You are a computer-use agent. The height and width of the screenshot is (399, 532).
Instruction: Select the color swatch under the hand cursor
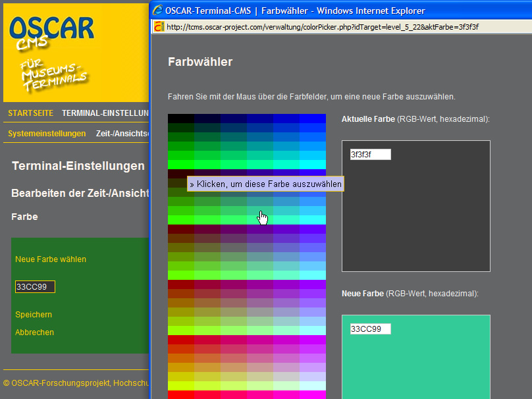click(260, 211)
